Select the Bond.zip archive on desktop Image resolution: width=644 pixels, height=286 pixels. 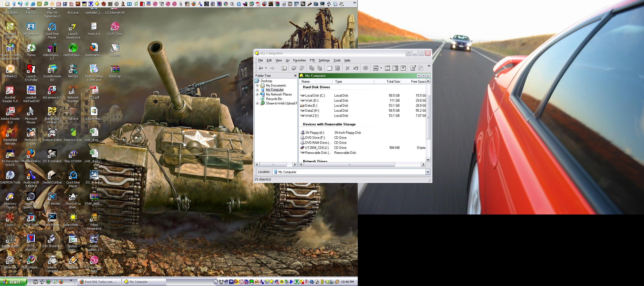tap(115, 71)
